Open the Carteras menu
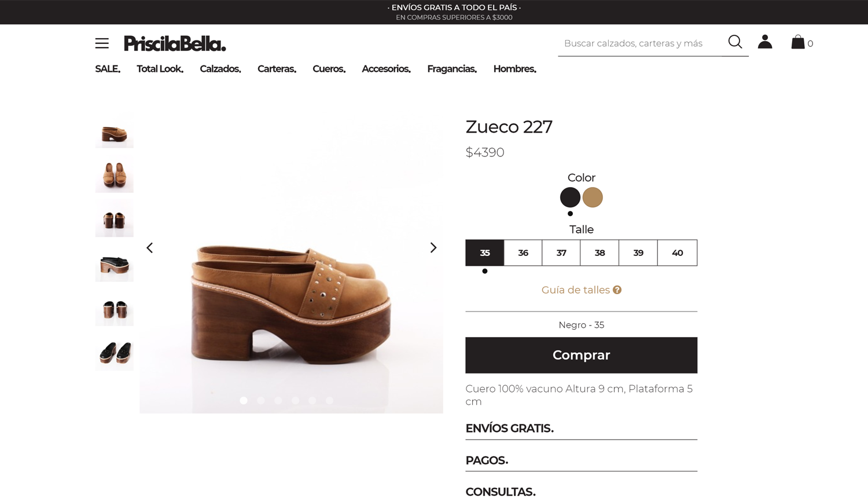 277,69
